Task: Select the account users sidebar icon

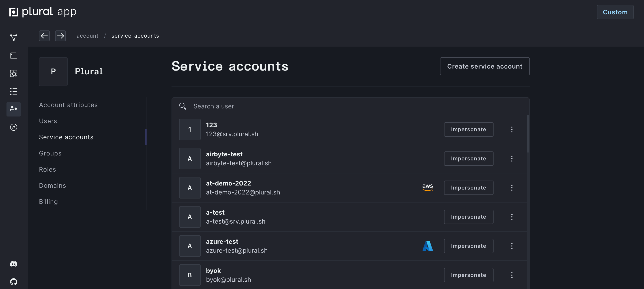Action: click(13, 109)
